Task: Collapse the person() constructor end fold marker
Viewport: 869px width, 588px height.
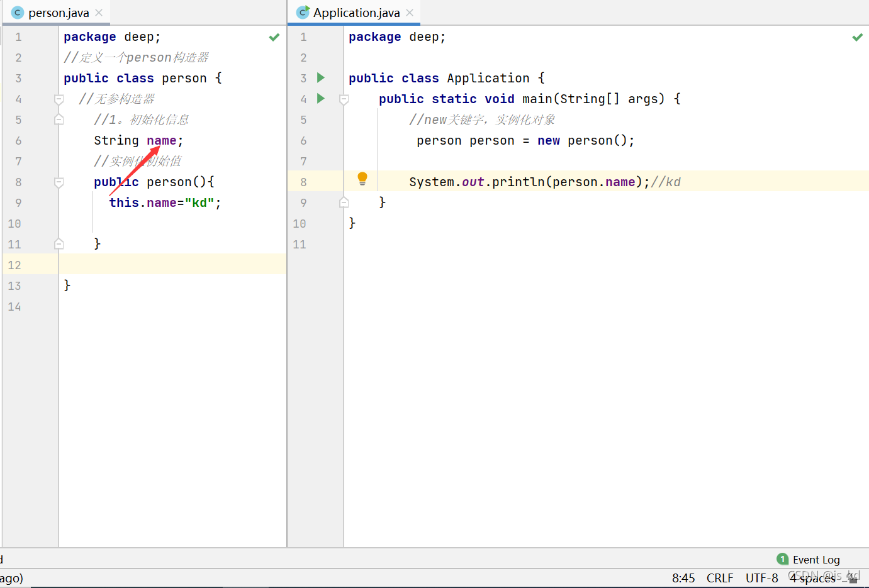Action: point(59,244)
